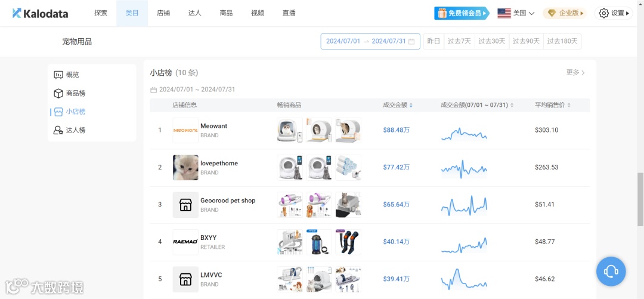Viewport: 644px width, 299px height.
Task: Sort by 成交金额 column arrow
Action: point(411,105)
